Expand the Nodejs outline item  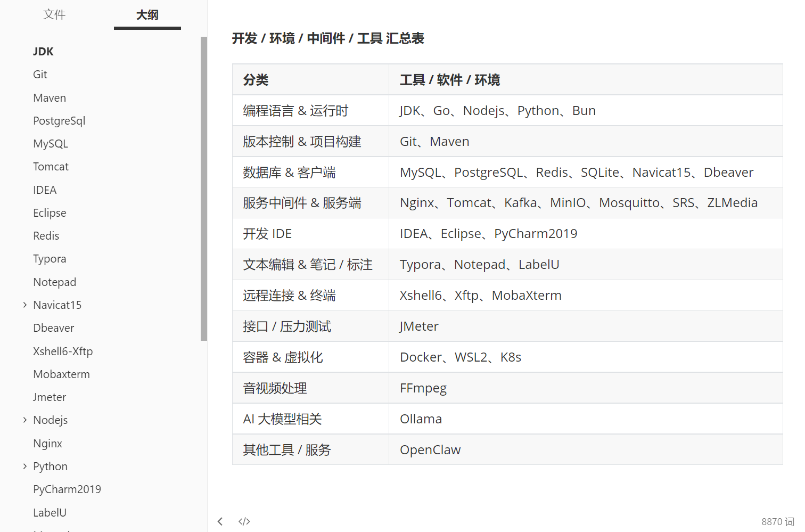[x=24, y=420]
